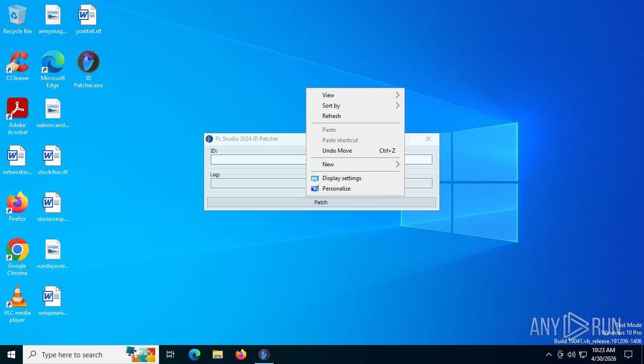Screen dimensions: 644x364
Task: Select the sundayever image file icon
Action: click(x=53, y=254)
